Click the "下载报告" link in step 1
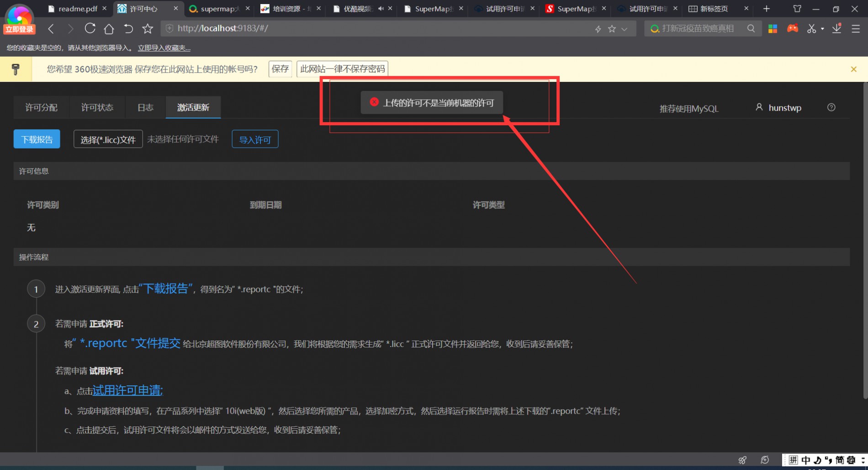Viewport: 868px width, 470px height. [x=166, y=288]
